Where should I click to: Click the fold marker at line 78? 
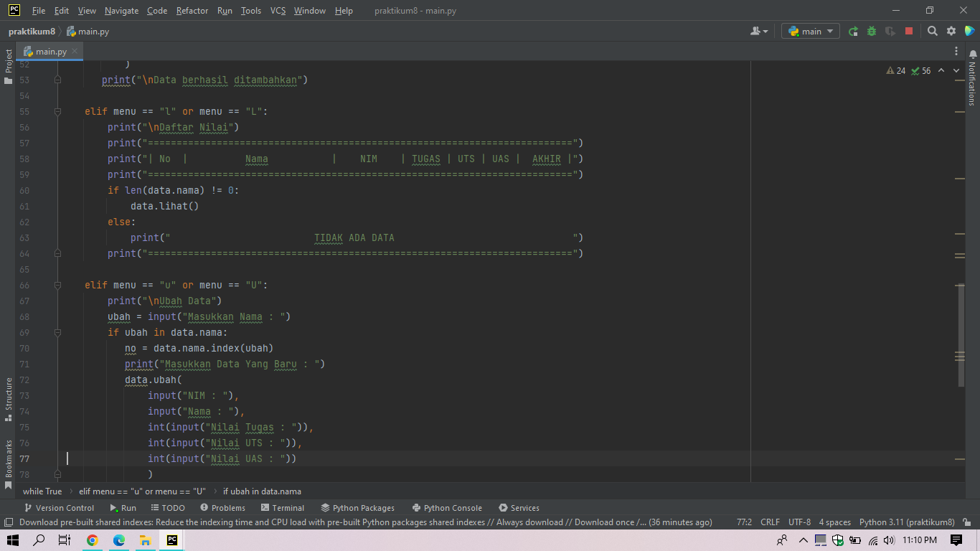[57, 475]
